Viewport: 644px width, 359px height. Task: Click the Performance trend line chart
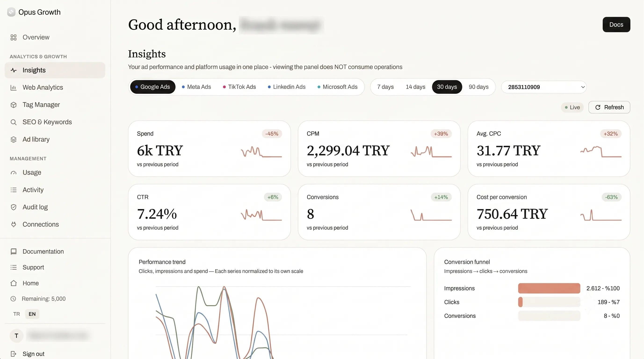tap(283, 322)
